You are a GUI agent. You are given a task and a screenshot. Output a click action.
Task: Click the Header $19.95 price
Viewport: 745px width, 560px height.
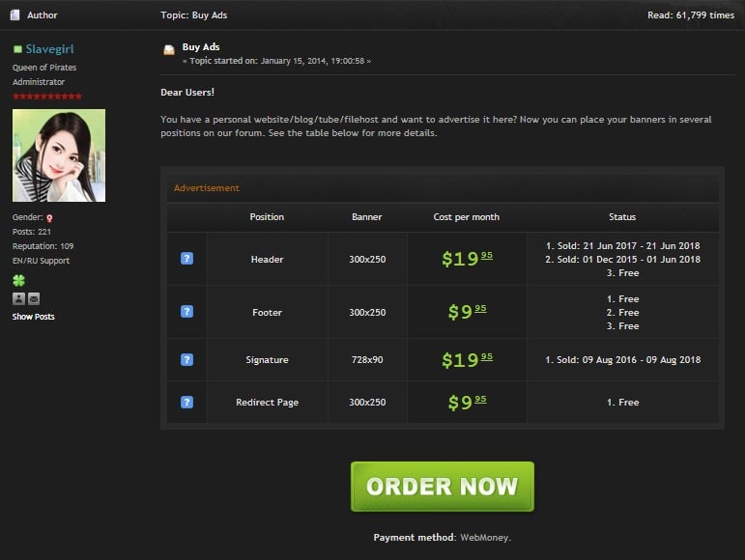point(467,259)
